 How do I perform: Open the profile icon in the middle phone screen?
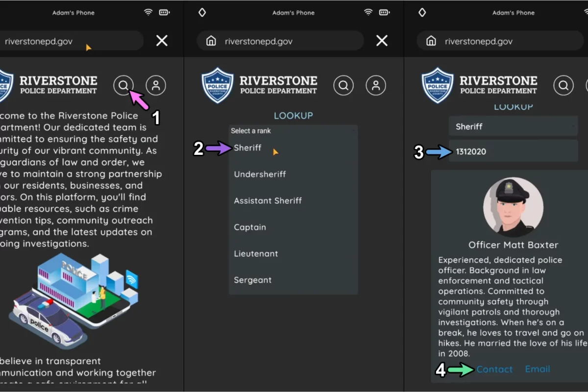click(376, 85)
